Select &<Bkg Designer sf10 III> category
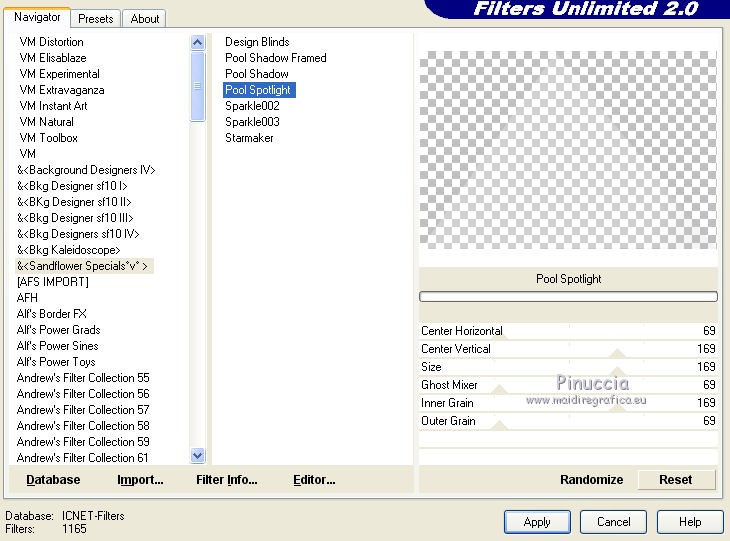 (75, 217)
